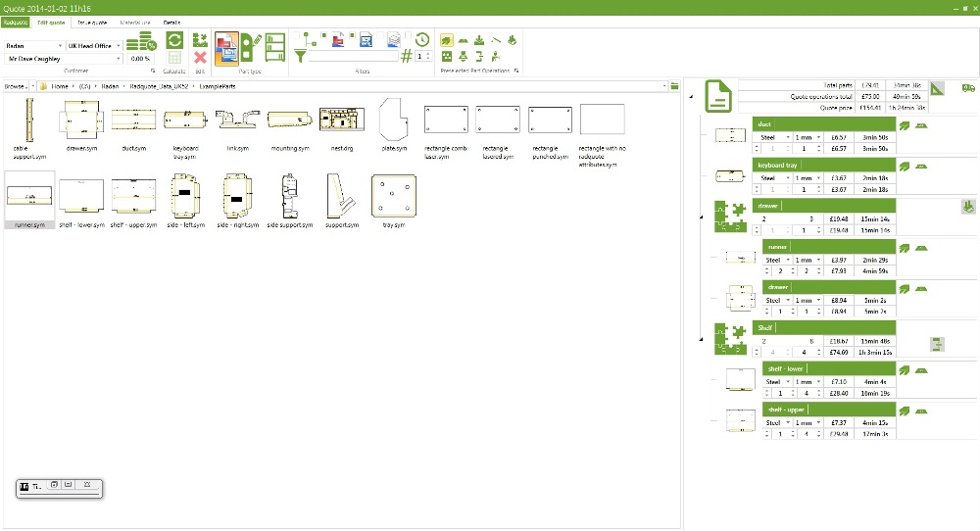Viewport: 980px width, 531px height.
Task: Switch to the Issue quote tab
Action: tap(92, 21)
